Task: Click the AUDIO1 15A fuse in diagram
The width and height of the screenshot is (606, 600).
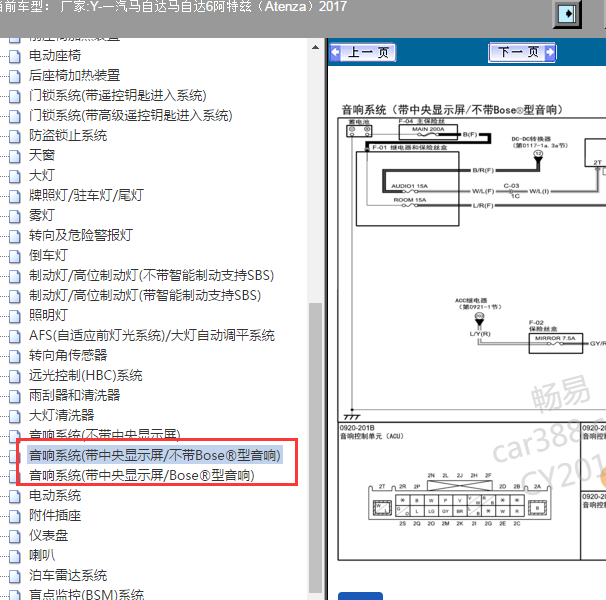Action: (x=409, y=188)
